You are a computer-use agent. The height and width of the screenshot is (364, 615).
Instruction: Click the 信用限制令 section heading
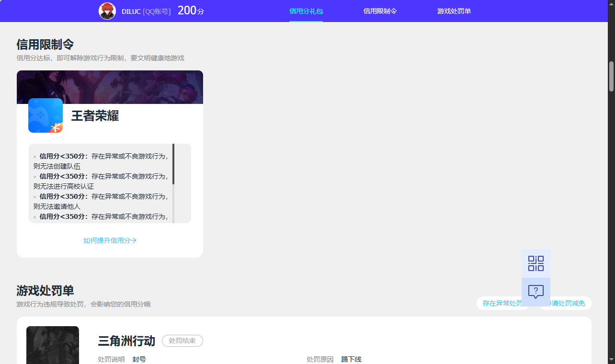click(x=45, y=45)
